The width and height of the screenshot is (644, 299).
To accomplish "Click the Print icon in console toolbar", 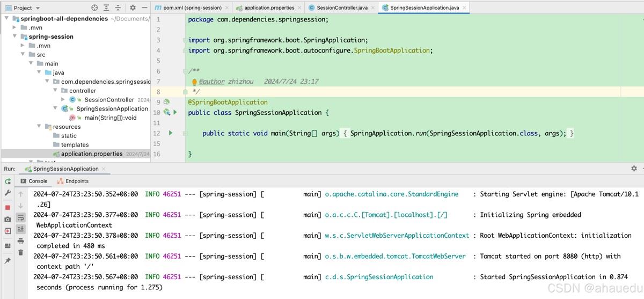I will (x=21, y=241).
